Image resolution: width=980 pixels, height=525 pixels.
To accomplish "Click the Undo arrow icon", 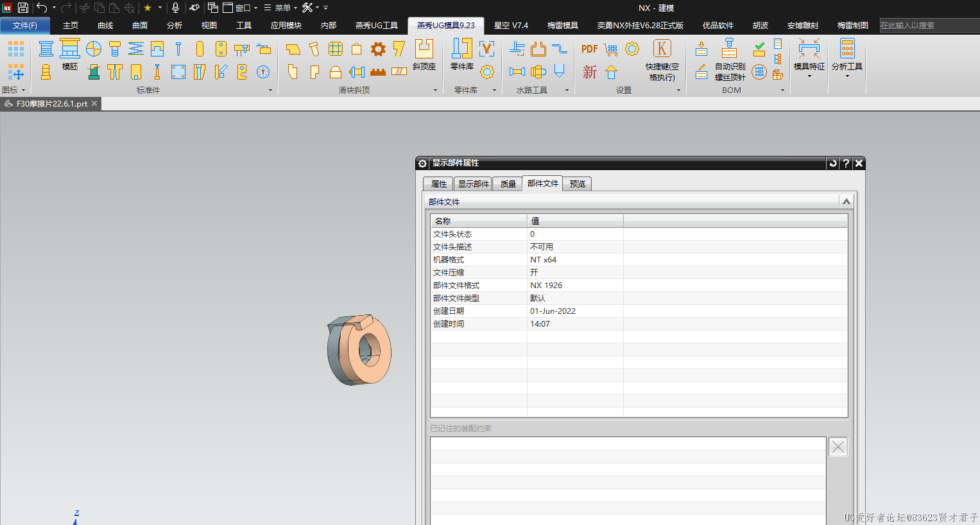I will point(42,8).
